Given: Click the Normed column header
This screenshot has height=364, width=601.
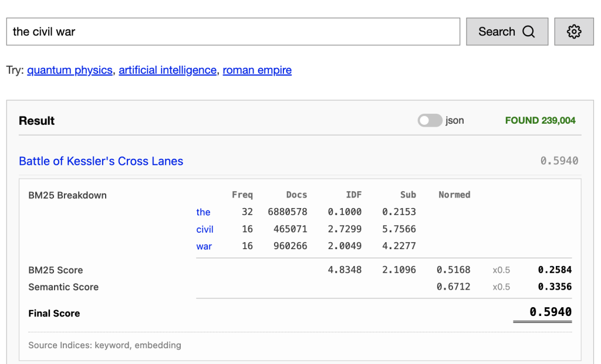Looking at the screenshot, I should [454, 195].
